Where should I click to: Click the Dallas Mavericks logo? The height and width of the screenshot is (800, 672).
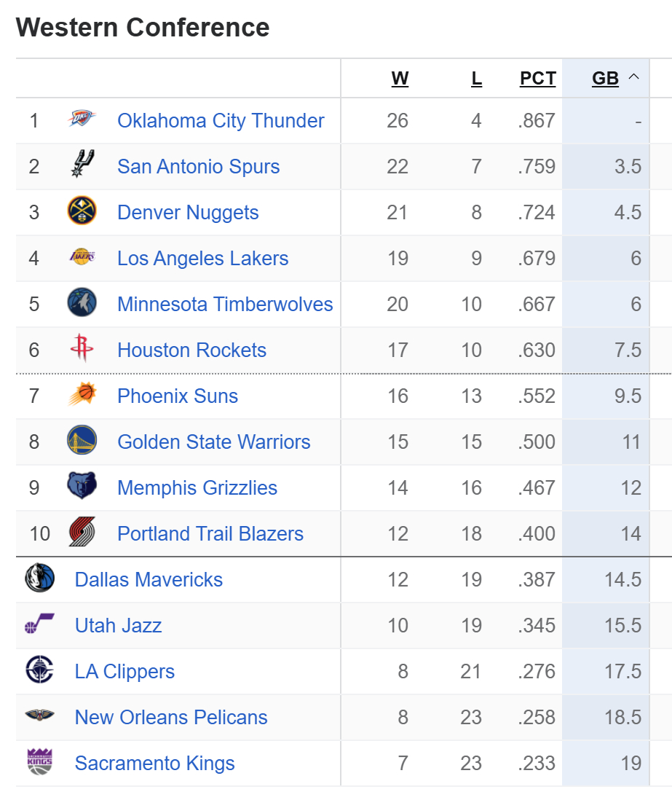pos(39,579)
